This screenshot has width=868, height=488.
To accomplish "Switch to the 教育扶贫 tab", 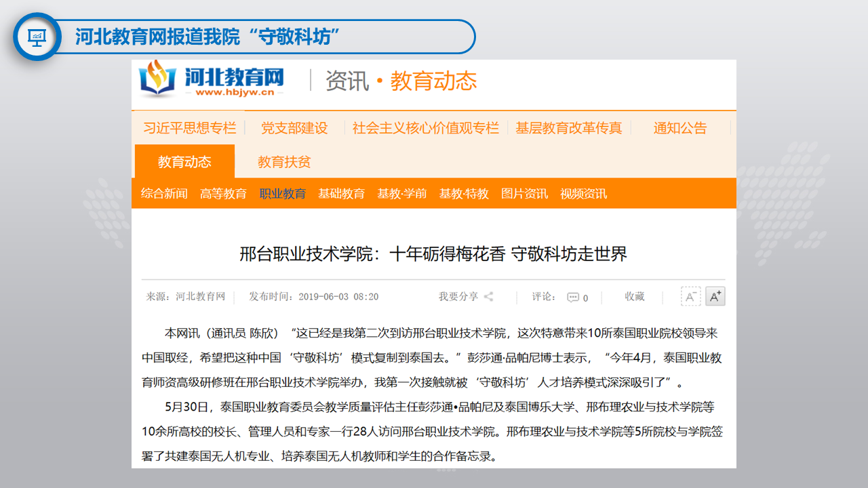I will point(284,162).
